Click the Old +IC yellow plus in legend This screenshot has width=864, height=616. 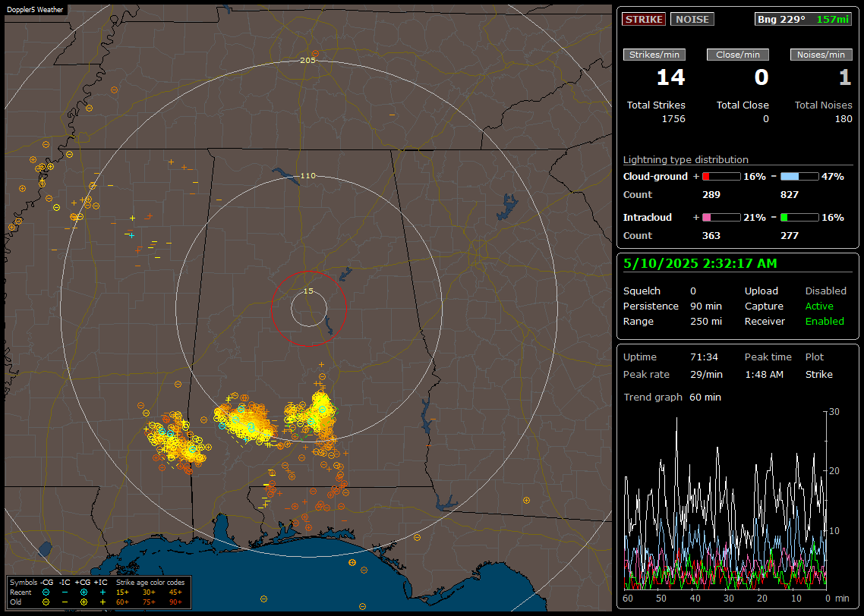tap(102, 602)
